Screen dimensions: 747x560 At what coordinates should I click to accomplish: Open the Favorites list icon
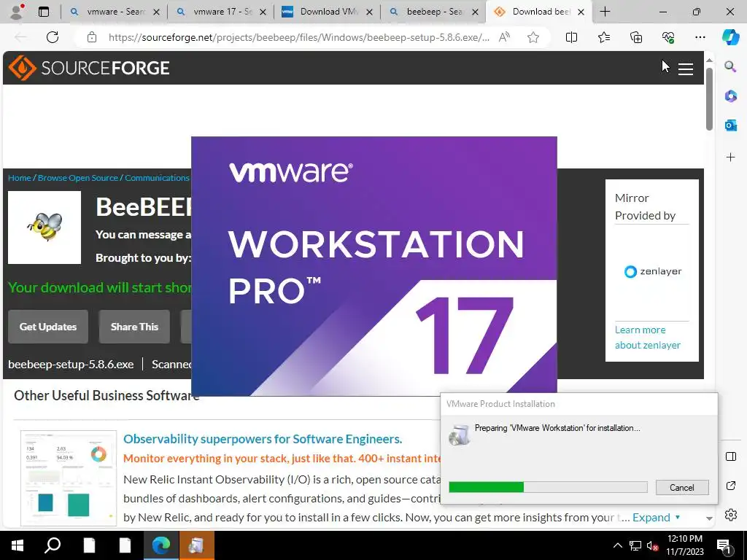pos(603,37)
